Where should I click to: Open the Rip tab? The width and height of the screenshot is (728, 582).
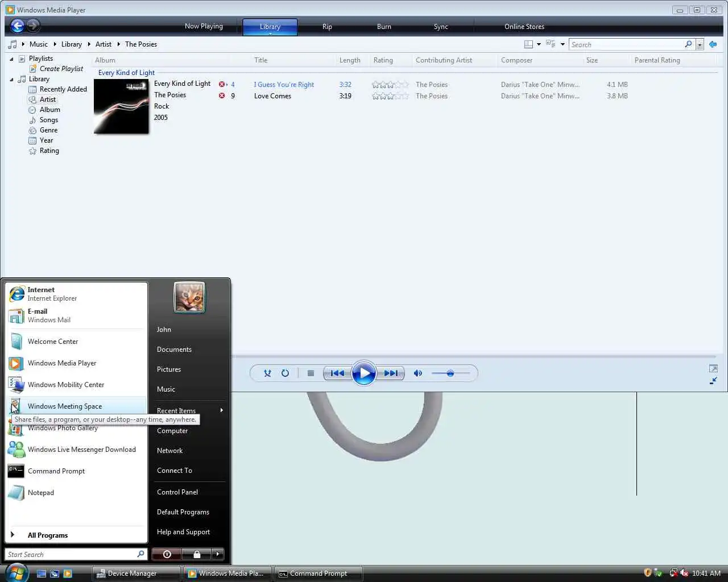click(327, 27)
